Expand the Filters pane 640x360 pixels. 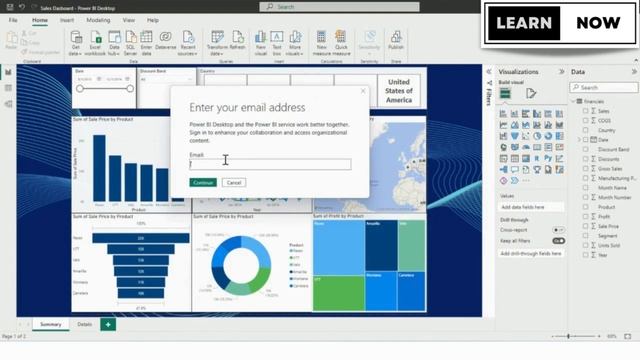[489, 72]
